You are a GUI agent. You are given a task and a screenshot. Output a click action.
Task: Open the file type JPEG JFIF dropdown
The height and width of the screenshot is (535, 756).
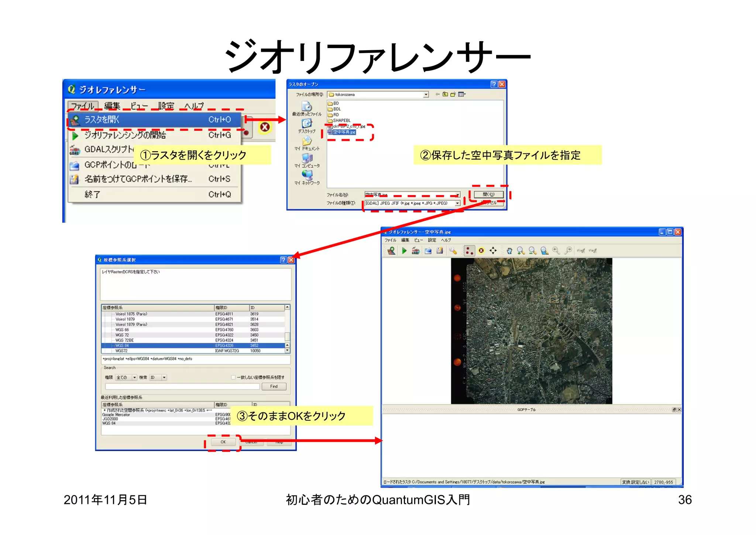457,203
